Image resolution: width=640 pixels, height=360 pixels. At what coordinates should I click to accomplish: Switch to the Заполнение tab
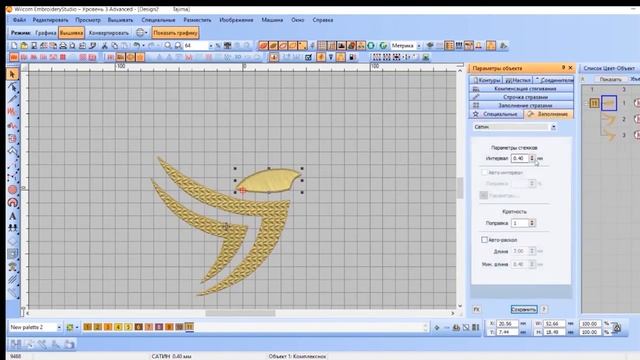tap(549, 114)
